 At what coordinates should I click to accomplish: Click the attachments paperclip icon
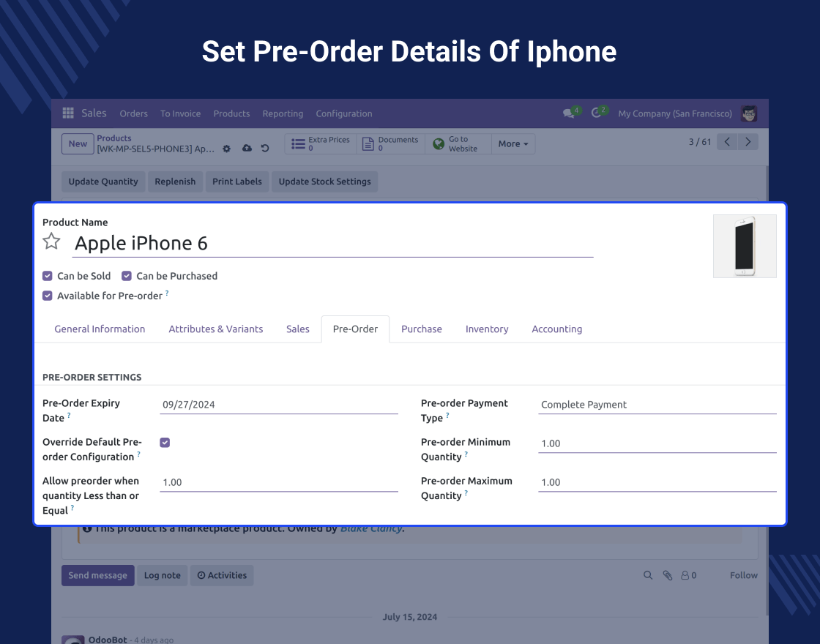click(x=668, y=575)
